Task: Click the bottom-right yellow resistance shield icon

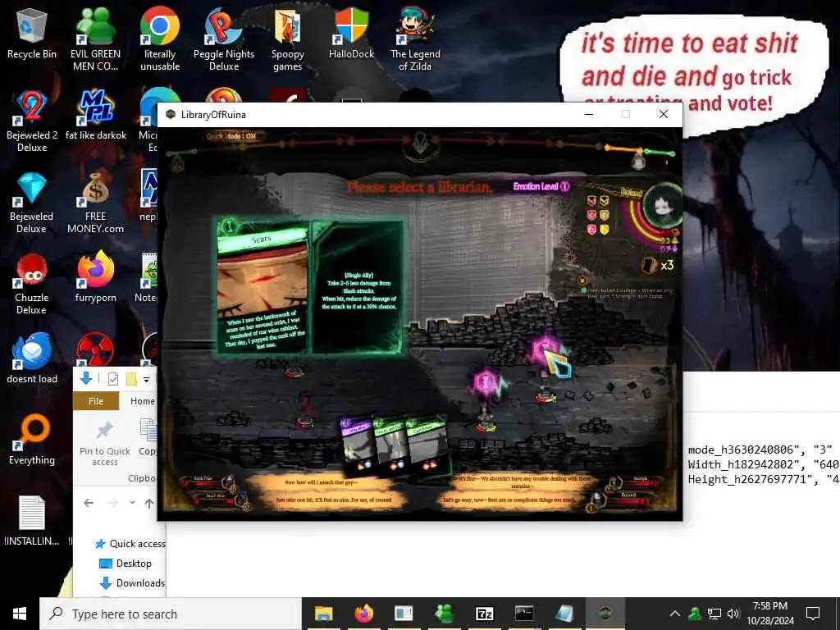Action: 605,230
